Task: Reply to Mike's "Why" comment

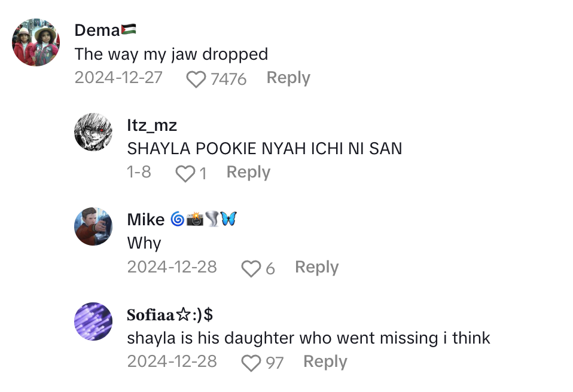Action: [316, 267]
